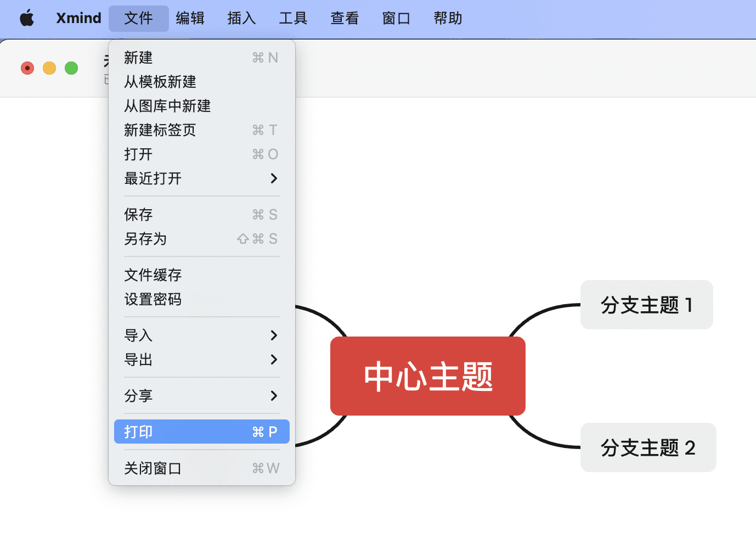756x549 pixels.
Task: Open the 窗口 menu
Action: point(396,18)
